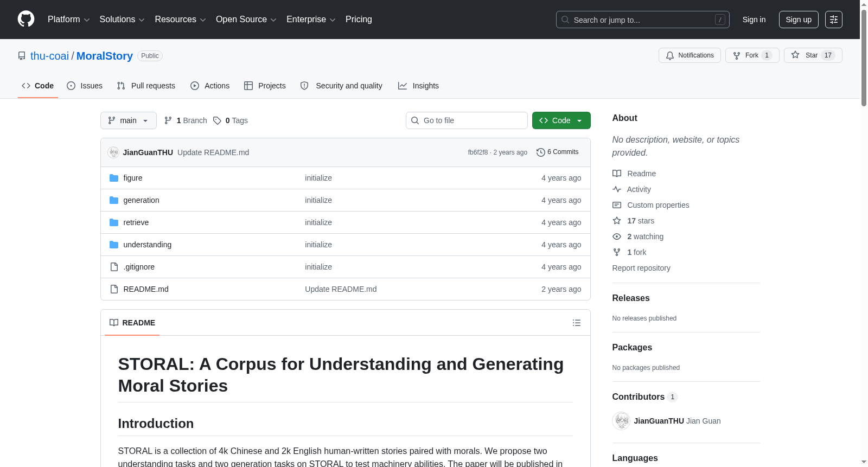Open the Pricing link
868x467 pixels.
coord(359,20)
